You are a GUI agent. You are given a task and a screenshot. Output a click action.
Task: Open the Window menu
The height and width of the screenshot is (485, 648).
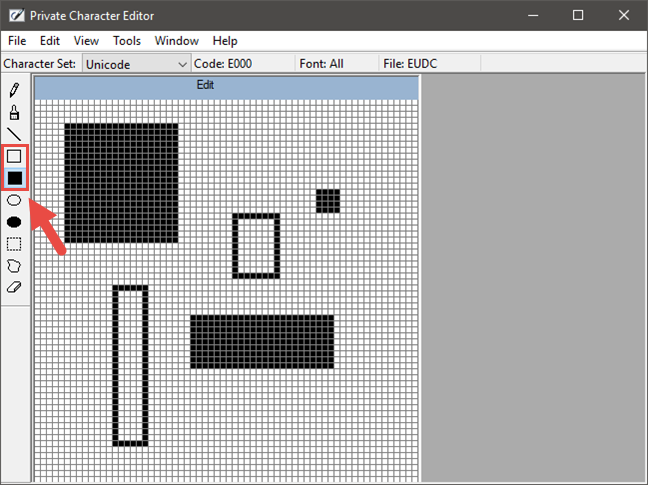click(x=176, y=41)
